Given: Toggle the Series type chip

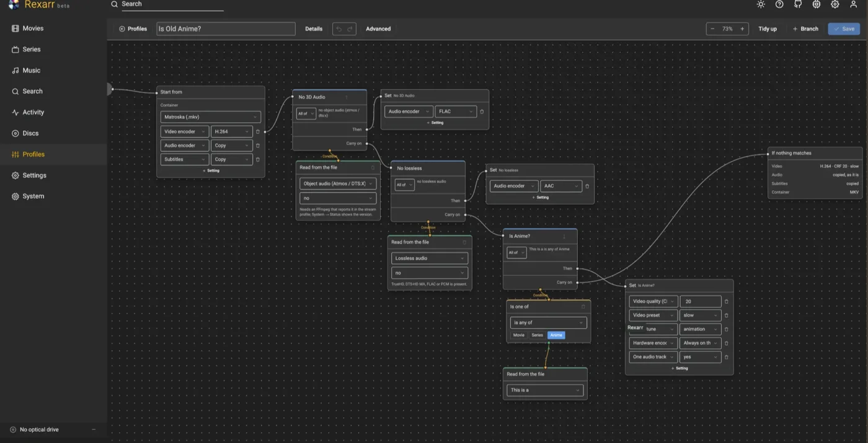Looking at the screenshot, I should [x=537, y=335].
